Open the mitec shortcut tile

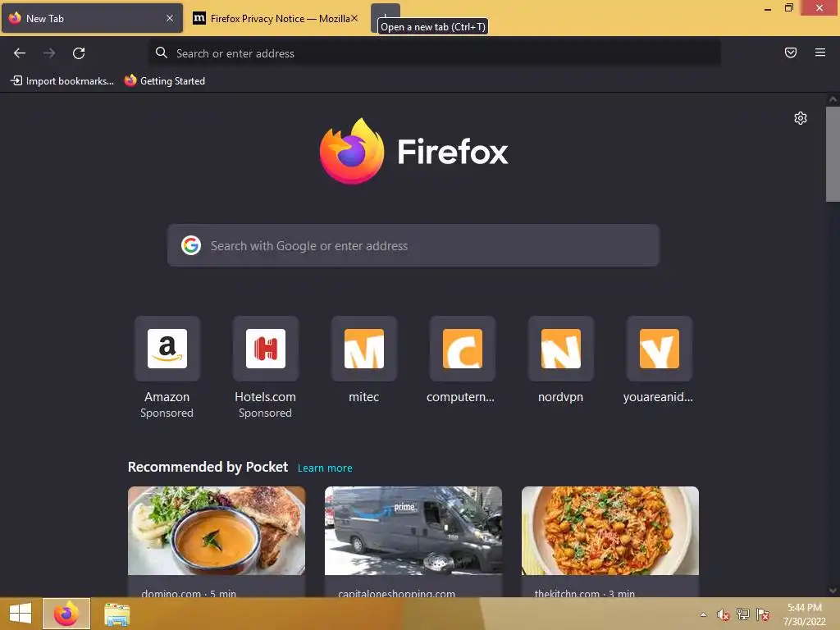(363, 349)
